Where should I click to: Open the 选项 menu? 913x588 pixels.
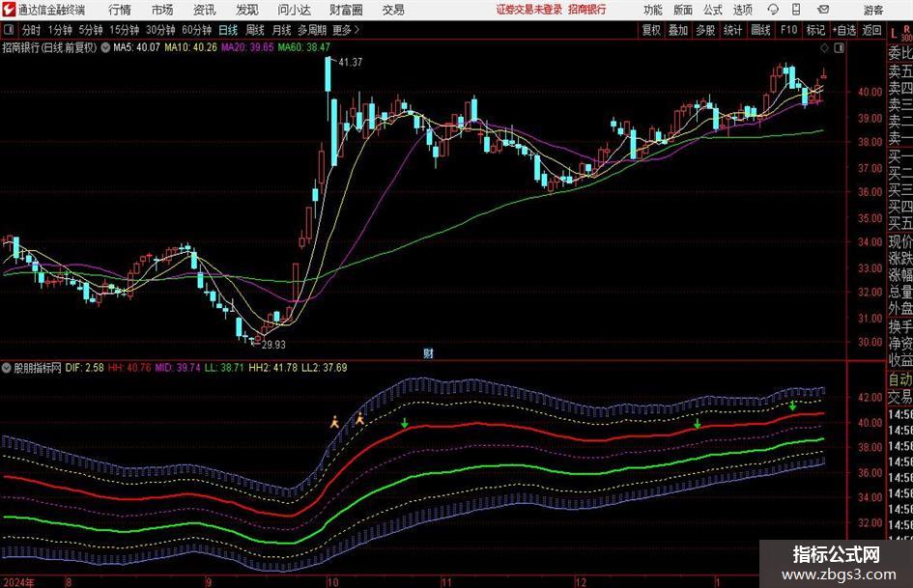pos(742,10)
